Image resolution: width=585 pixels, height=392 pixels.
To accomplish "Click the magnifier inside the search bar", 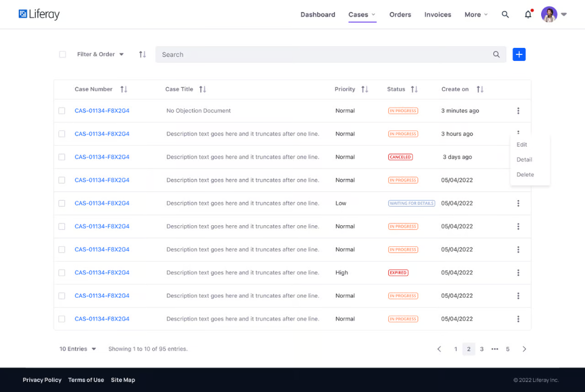I will click(496, 54).
